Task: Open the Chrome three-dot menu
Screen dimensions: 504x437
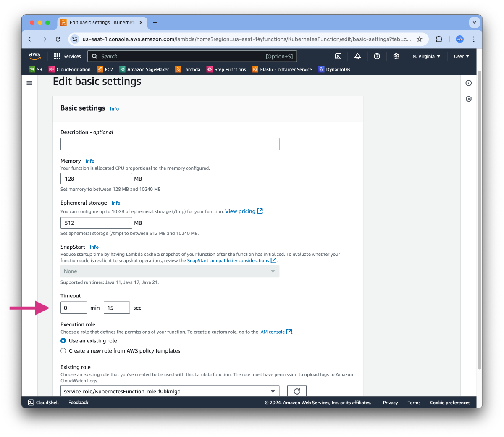Action: click(474, 39)
